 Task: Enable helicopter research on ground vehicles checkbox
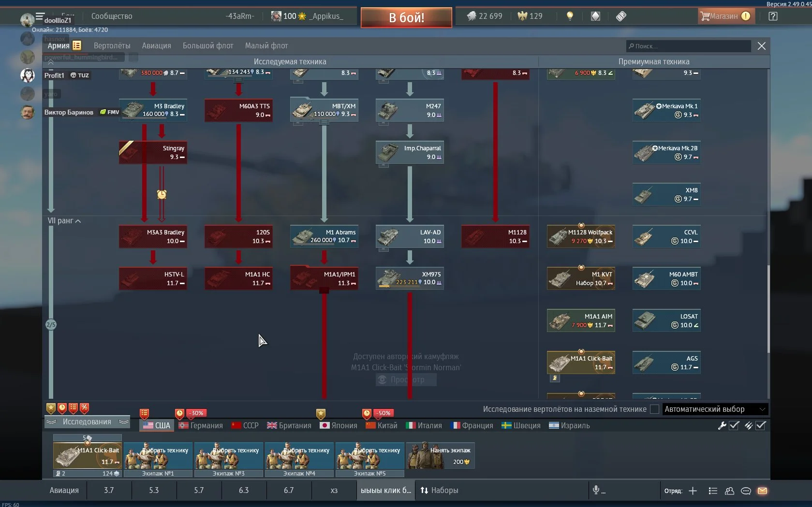tap(654, 409)
